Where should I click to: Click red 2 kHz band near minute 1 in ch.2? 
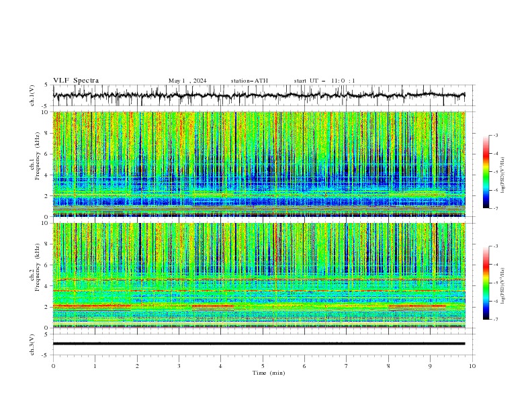pos(91,306)
